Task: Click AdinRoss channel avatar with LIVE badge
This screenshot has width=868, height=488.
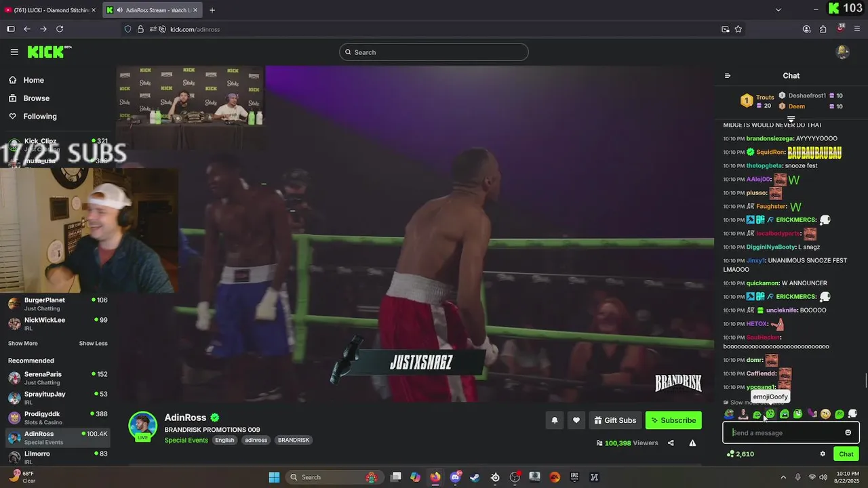Action: [x=143, y=427]
